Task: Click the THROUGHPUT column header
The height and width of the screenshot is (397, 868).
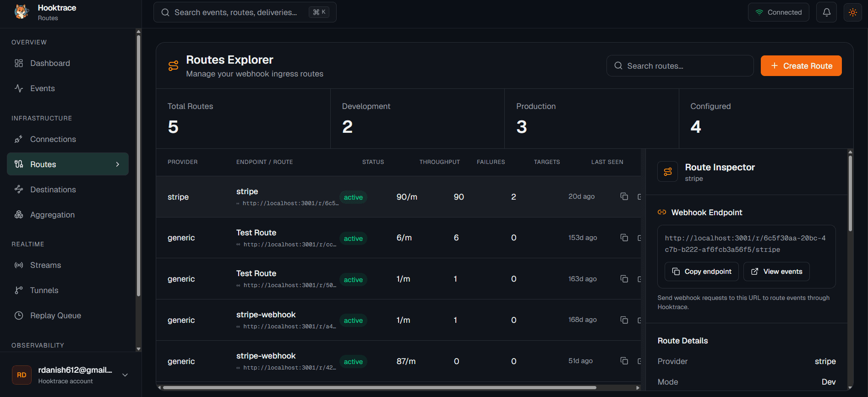Action: (439, 162)
